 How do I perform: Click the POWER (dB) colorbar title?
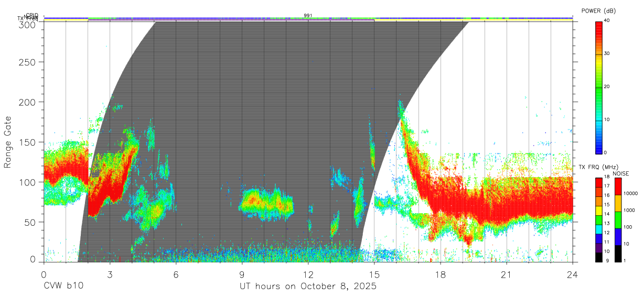[599, 10]
